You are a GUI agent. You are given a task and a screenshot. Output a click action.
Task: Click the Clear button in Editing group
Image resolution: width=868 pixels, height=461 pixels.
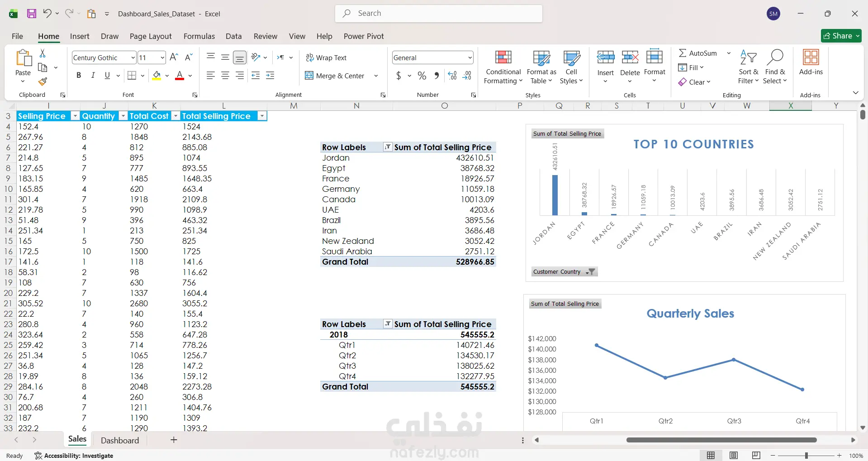point(694,82)
